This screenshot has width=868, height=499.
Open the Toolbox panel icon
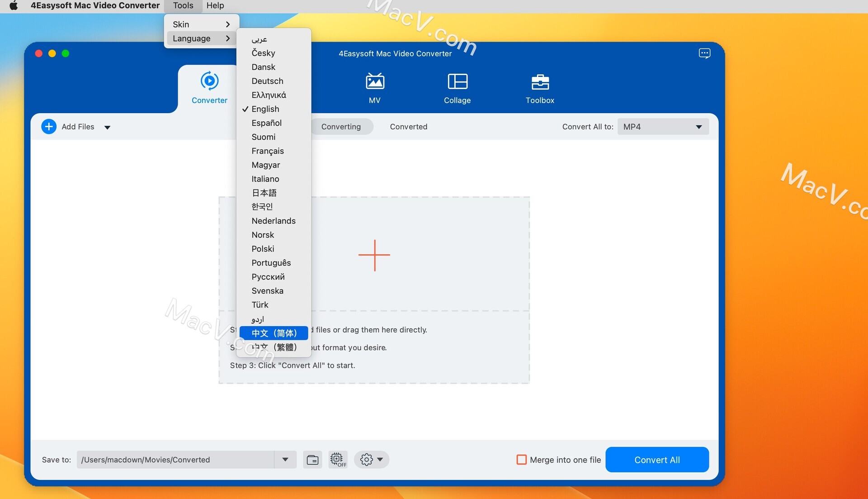tap(539, 88)
